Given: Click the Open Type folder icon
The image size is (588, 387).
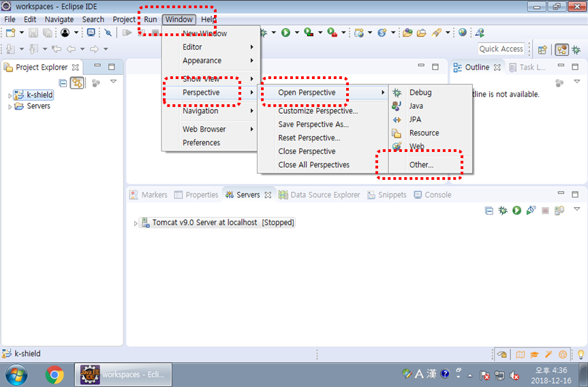Looking at the screenshot, I should pos(407,33).
